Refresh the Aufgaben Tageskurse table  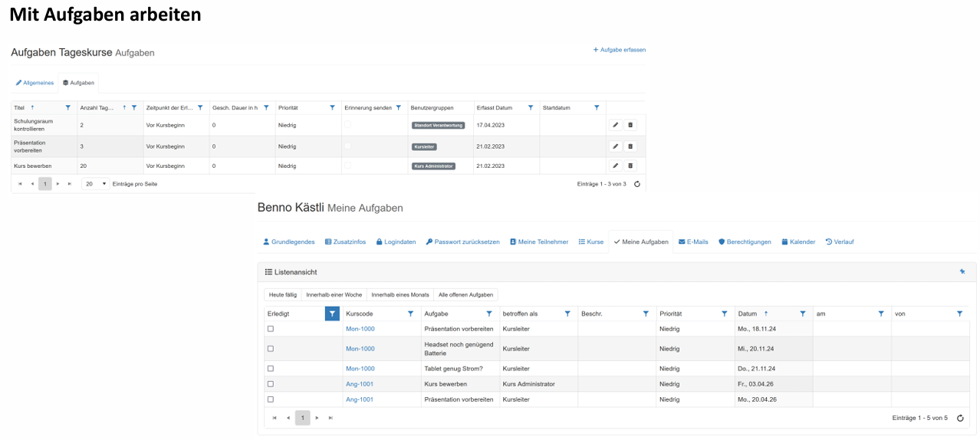coord(636,184)
